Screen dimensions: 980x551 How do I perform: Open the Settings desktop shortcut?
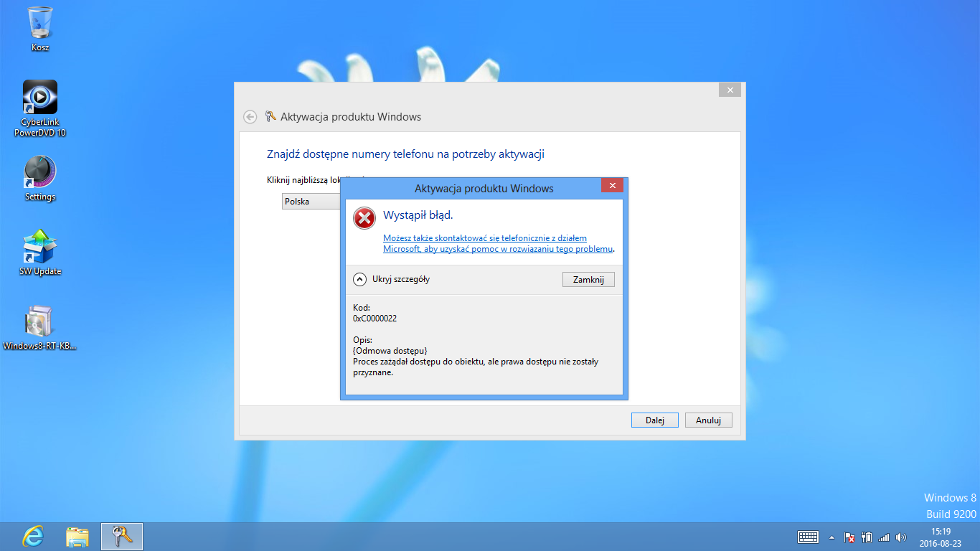click(40, 179)
